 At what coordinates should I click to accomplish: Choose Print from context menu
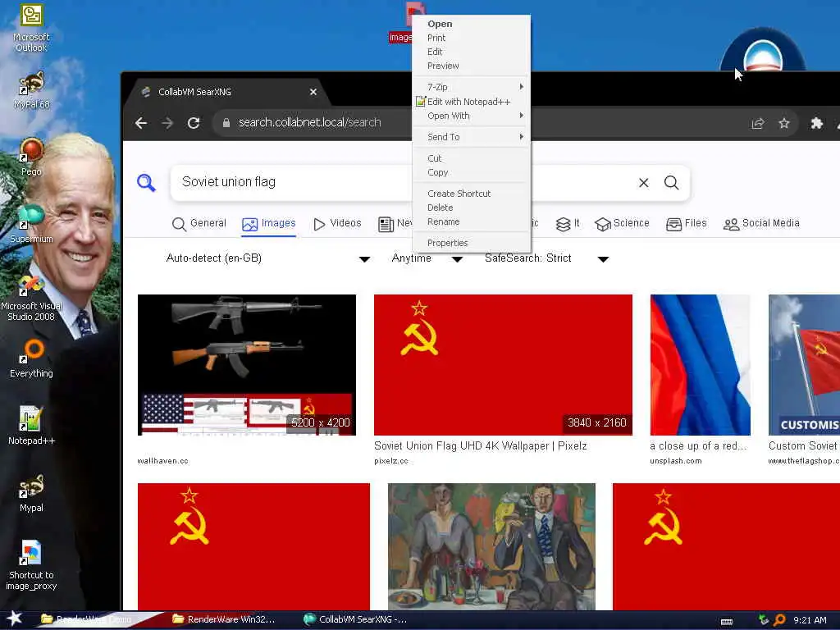pos(472,38)
